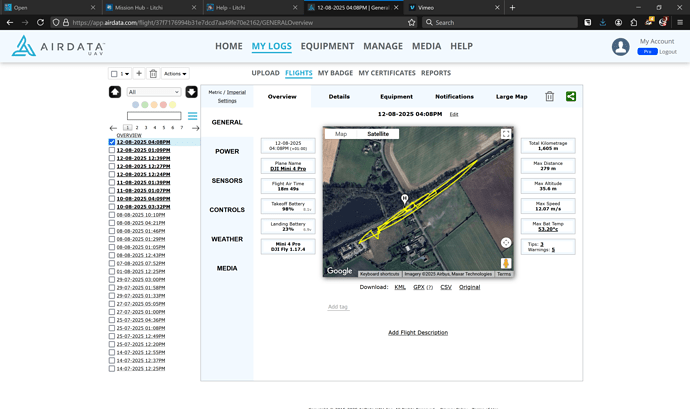This screenshot has width=690, height=409.
Task: Download the KML file
Action: click(400, 287)
